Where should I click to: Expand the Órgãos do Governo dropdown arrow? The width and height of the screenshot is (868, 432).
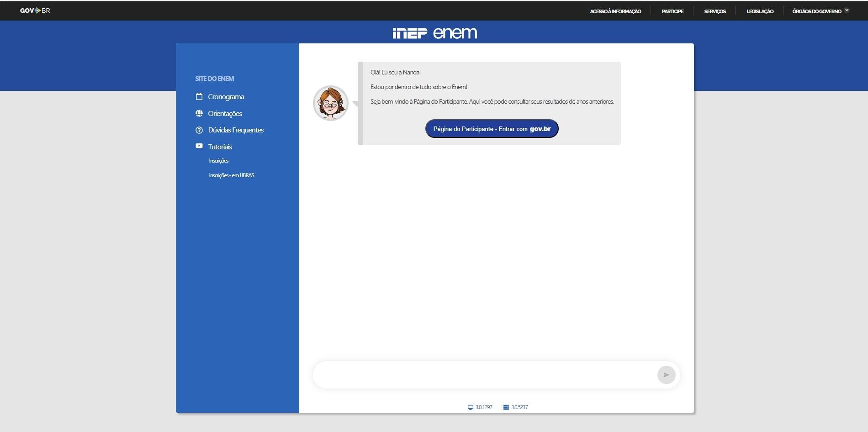click(x=847, y=10)
